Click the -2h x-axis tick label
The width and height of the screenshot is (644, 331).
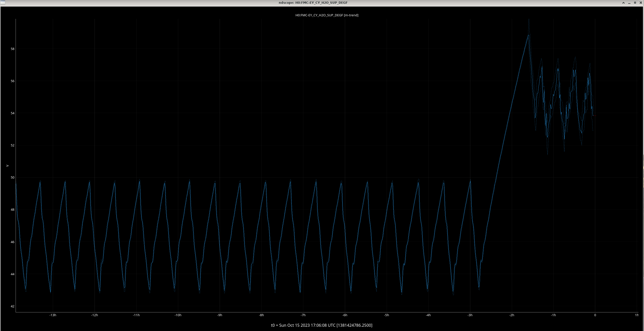click(x=512, y=315)
